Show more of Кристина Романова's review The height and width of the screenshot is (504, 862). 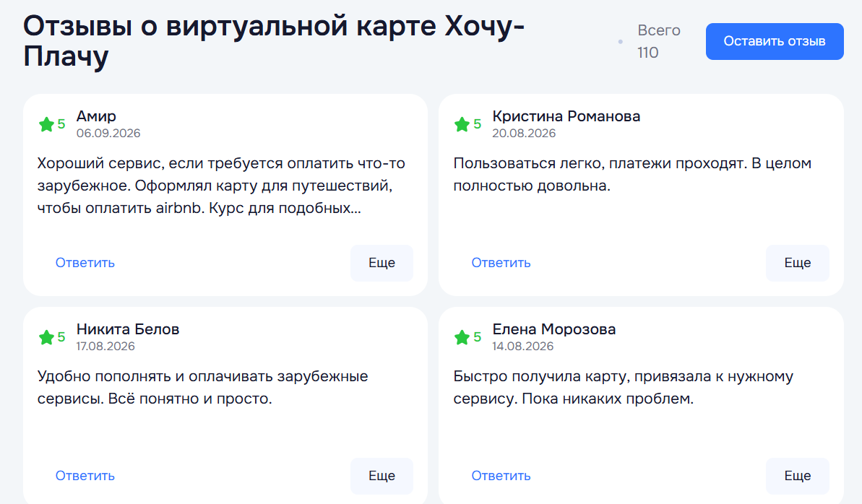(797, 263)
